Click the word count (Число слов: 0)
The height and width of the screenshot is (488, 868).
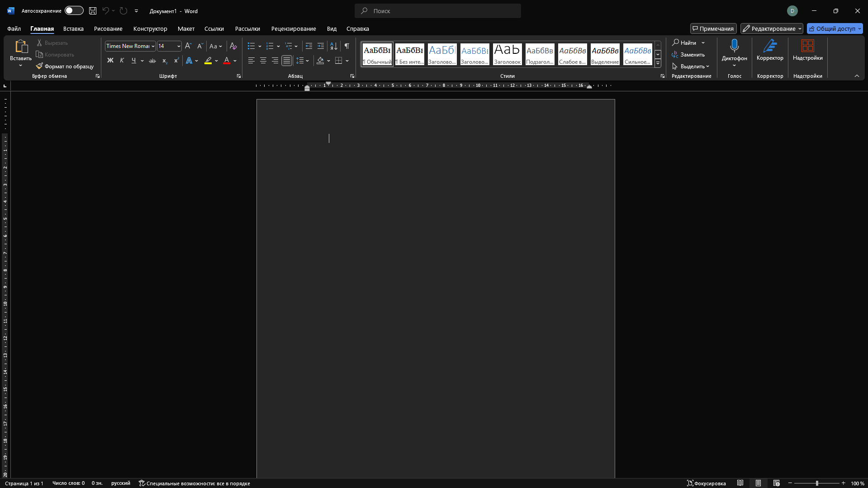tap(68, 483)
